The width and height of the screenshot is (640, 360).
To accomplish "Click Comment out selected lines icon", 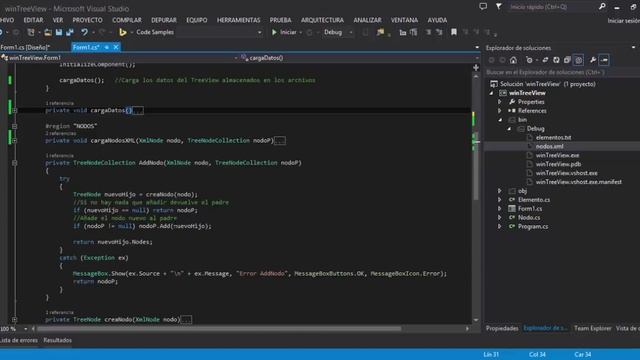I will [x=428, y=32].
